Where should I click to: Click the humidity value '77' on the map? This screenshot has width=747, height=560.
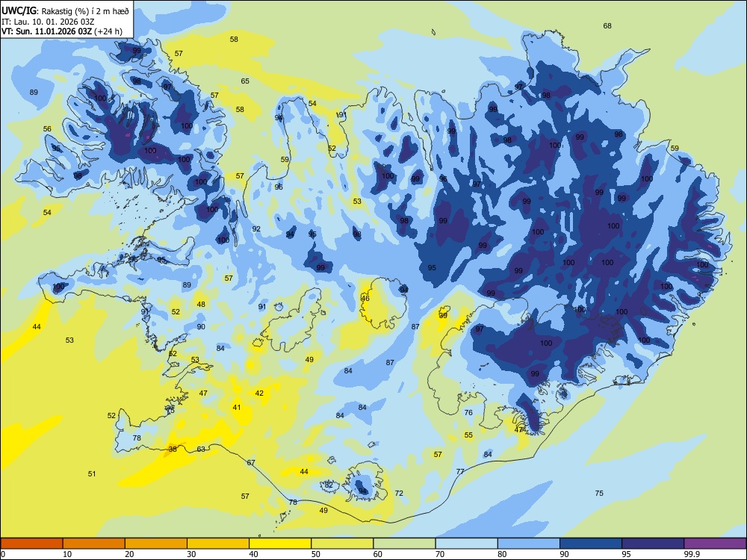[x=460, y=472]
